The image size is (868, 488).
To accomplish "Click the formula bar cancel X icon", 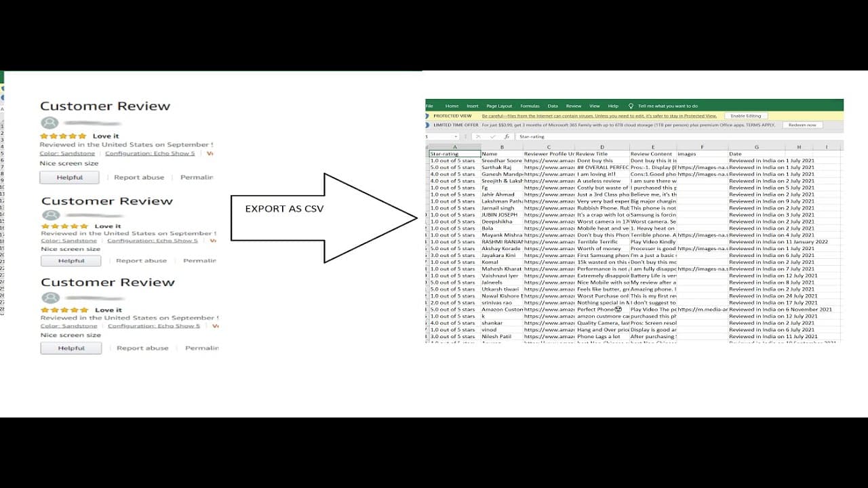I will [478, 136].
